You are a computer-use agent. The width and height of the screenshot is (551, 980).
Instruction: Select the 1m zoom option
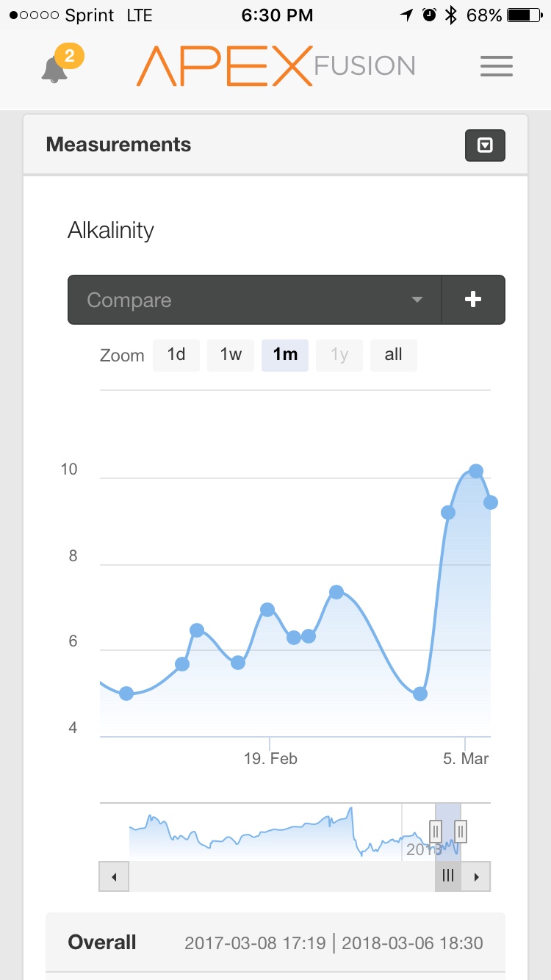pyautogui.click(x=285, y=355)
